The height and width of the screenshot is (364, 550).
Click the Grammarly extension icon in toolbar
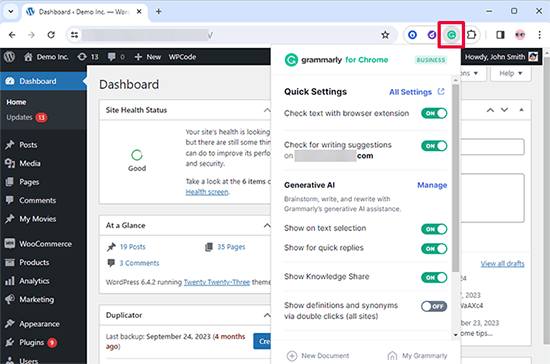click(x=451, y=35)
